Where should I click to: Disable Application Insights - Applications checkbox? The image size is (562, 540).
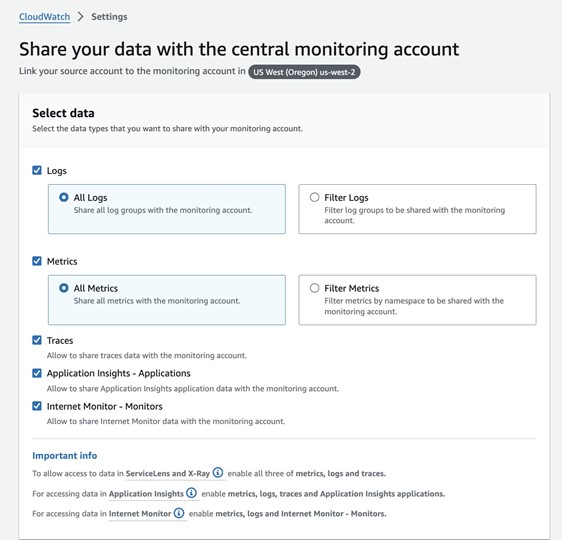(x=37, y=373)
